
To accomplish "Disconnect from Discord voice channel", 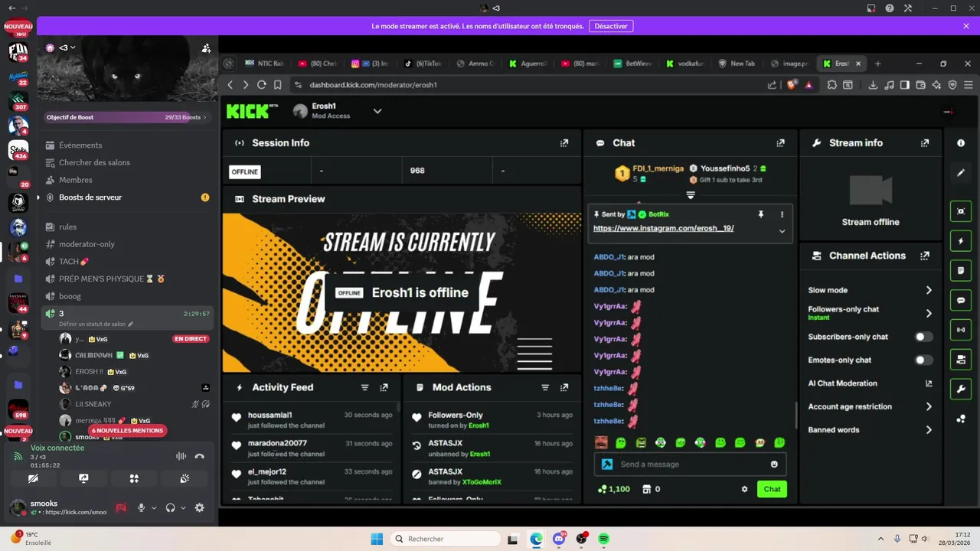I will pos(200,456).
